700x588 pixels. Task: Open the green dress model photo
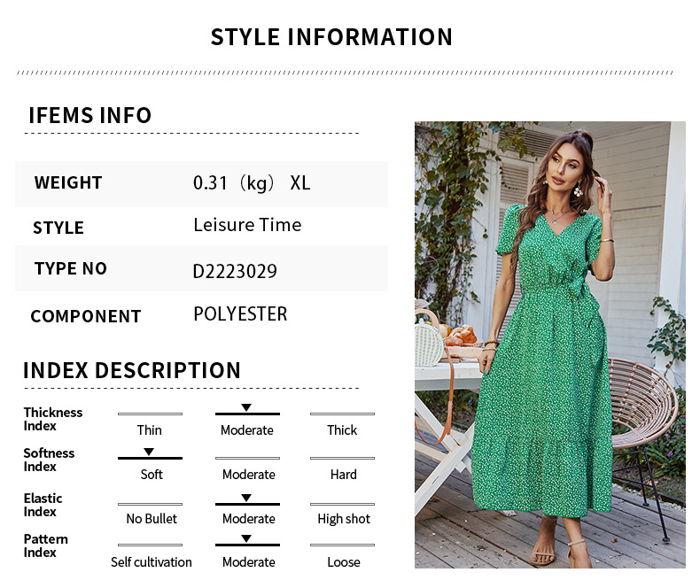550,344
